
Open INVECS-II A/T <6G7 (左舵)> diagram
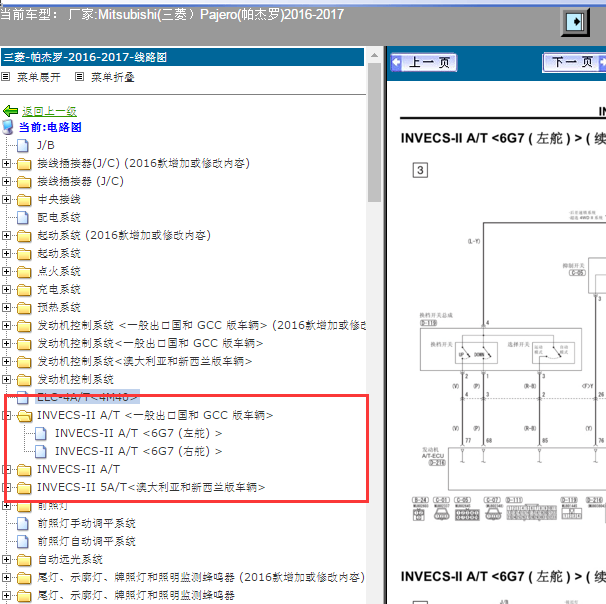(x=138, y=433)
